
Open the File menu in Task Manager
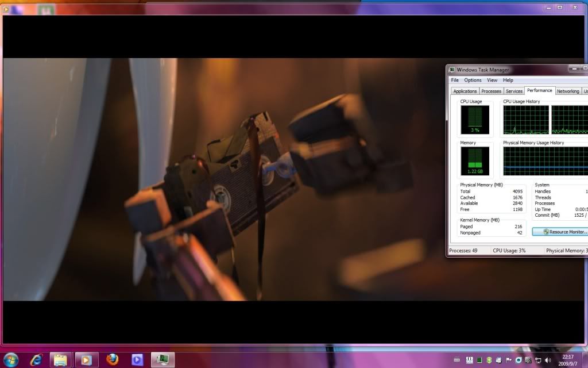pos(455,80)
